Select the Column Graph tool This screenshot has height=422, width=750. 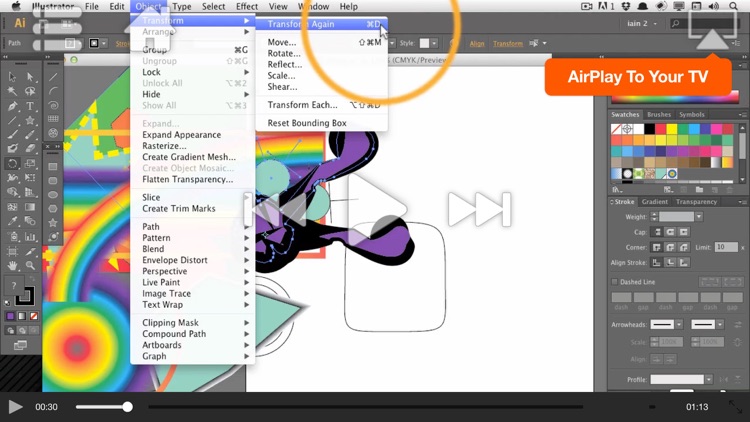click(30, 236)
